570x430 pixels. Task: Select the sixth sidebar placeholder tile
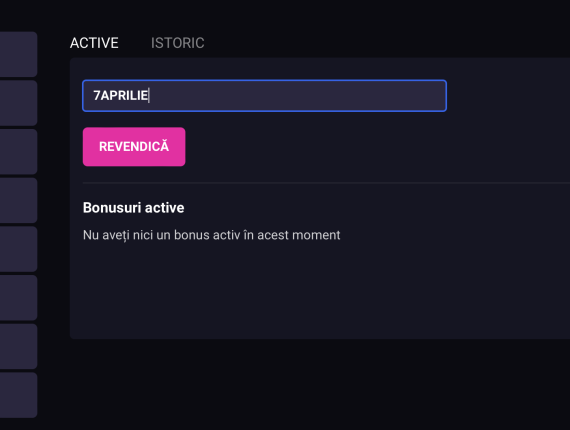[x=18, y=298]
